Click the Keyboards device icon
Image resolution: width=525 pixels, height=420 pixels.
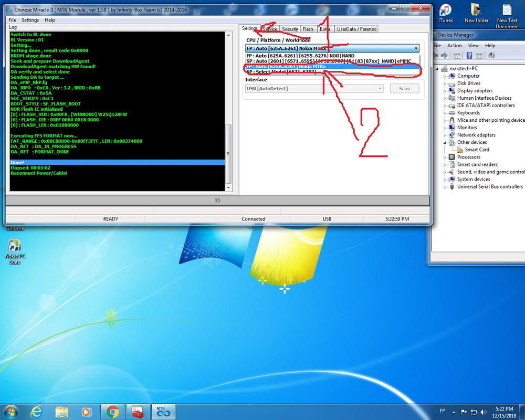click(451, 113)
